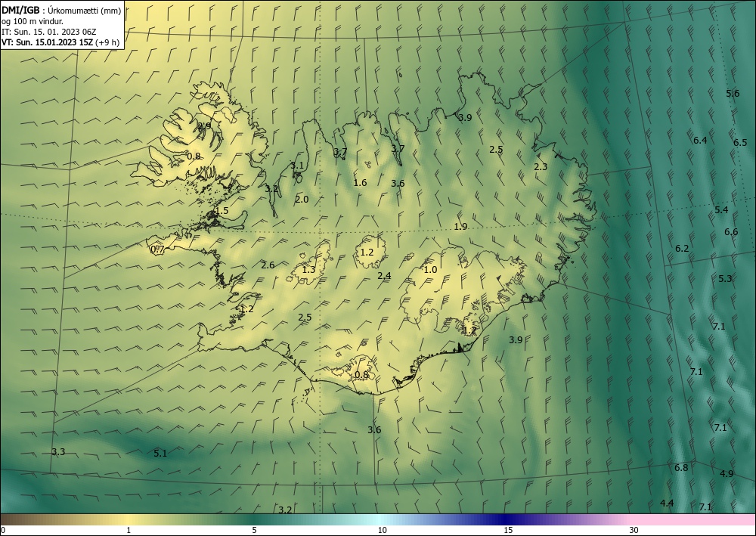The height and width of the screenshot is (536, 756).
Task: Click the pink segment of the color scale bar
Action: 694,519
